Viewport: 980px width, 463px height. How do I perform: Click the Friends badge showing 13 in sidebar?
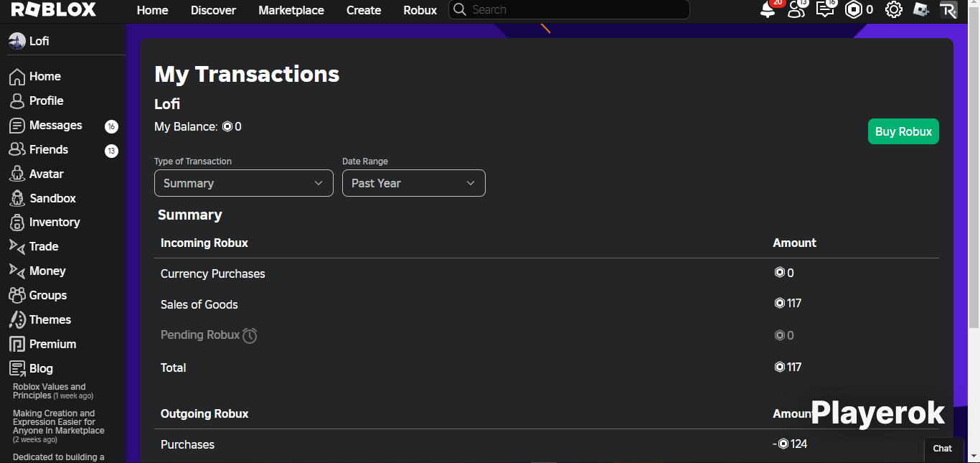(x=111, y=151)
